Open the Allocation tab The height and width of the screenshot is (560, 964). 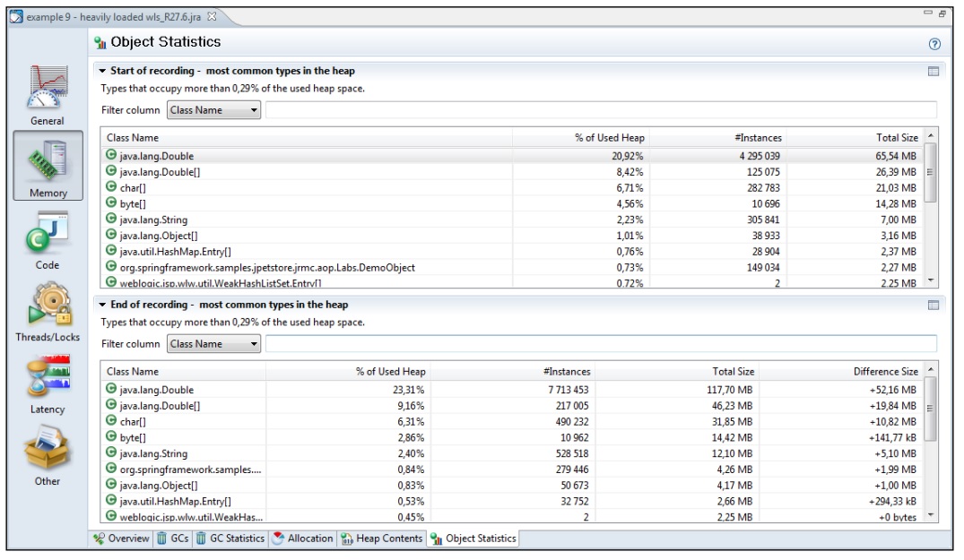coord(302,538)
